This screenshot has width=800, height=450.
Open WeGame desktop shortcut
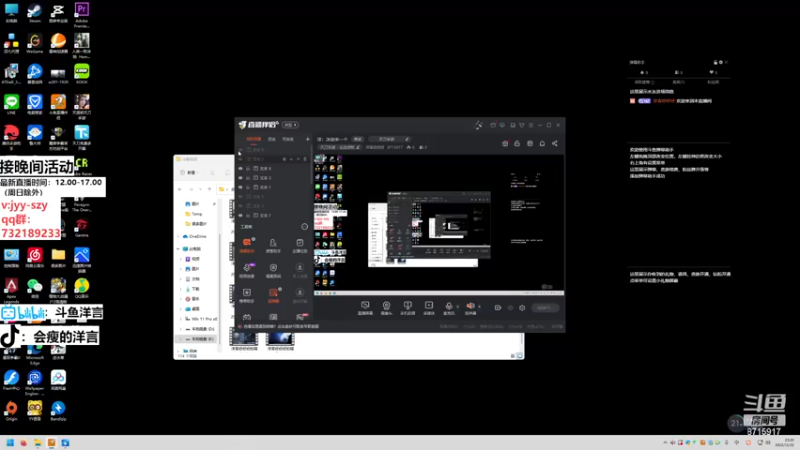pos(35,43)
